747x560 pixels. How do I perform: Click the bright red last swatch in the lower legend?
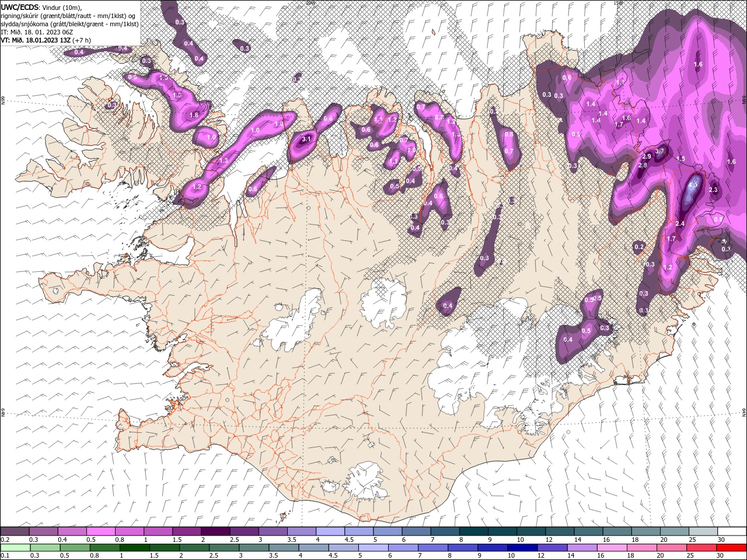pos(731,548)
